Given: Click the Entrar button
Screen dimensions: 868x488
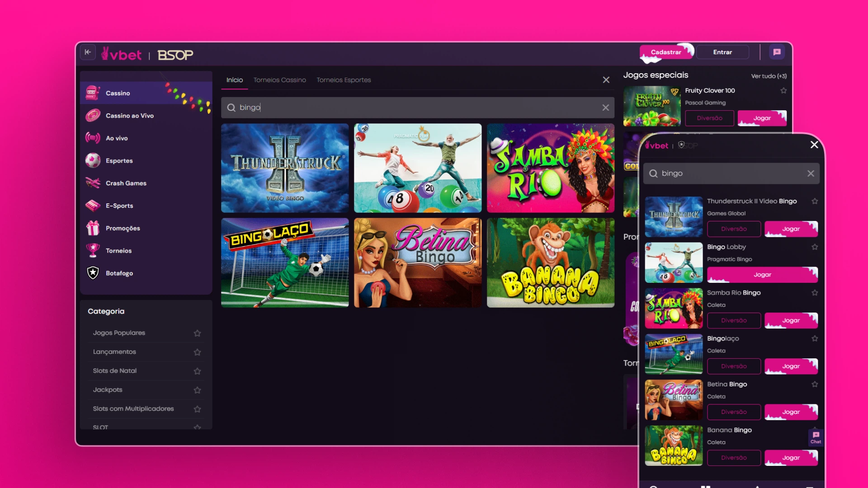Looking at the screenshot, I should click(x=722, y=52).
